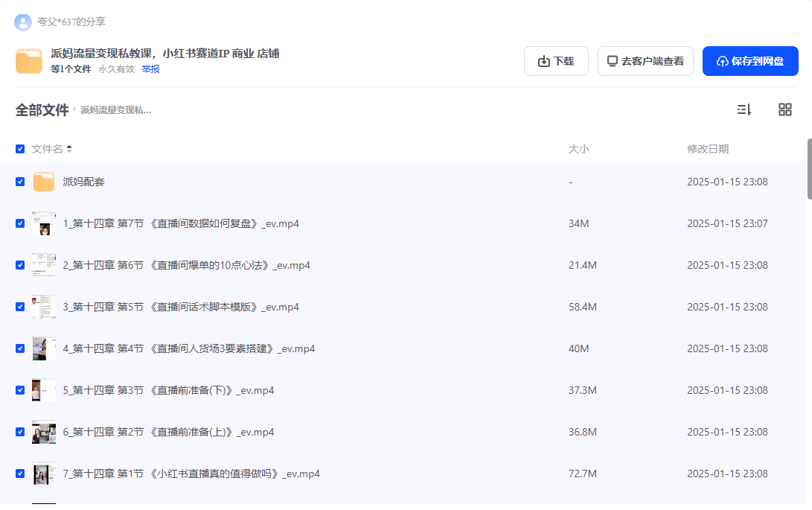Open file 《直播间人货场3要素搭建》_ev.mp4
The width and height of the screenshot is (812, 510).
[x=189, y=349]
